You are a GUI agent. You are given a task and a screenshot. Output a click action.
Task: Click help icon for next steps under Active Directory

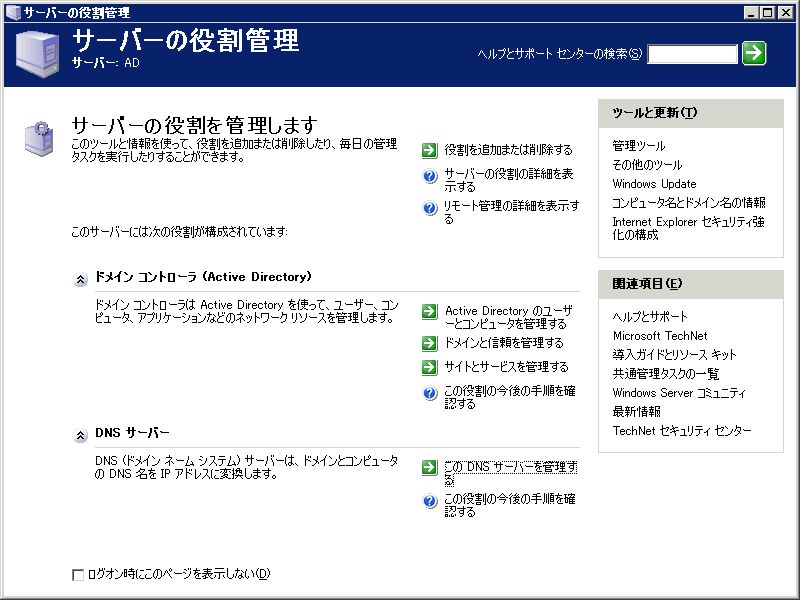[430, 393]
